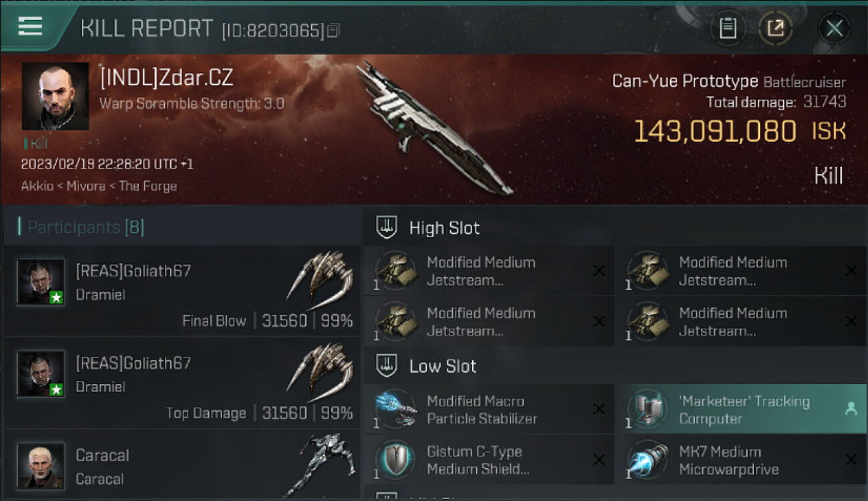
Task: Select the Modified Macro Particle Stabilizer icon
Action: pyautogui.click(x=396, y=409)
